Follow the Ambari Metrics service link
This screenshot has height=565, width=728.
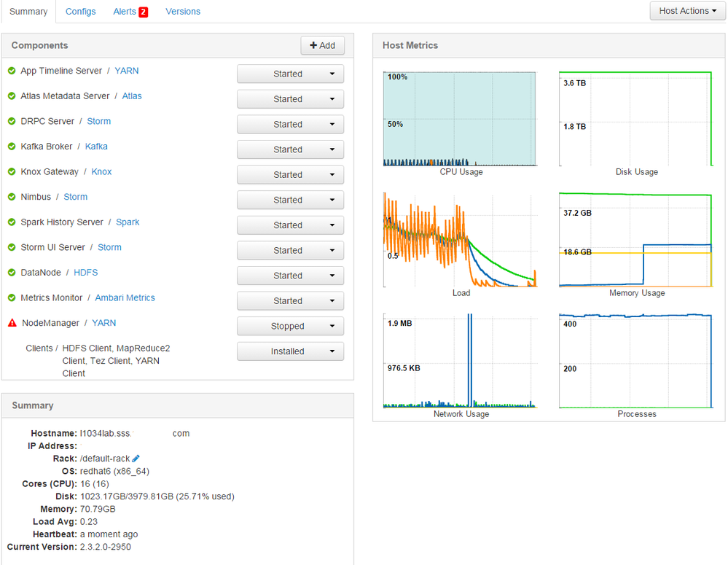coord(125,297)
